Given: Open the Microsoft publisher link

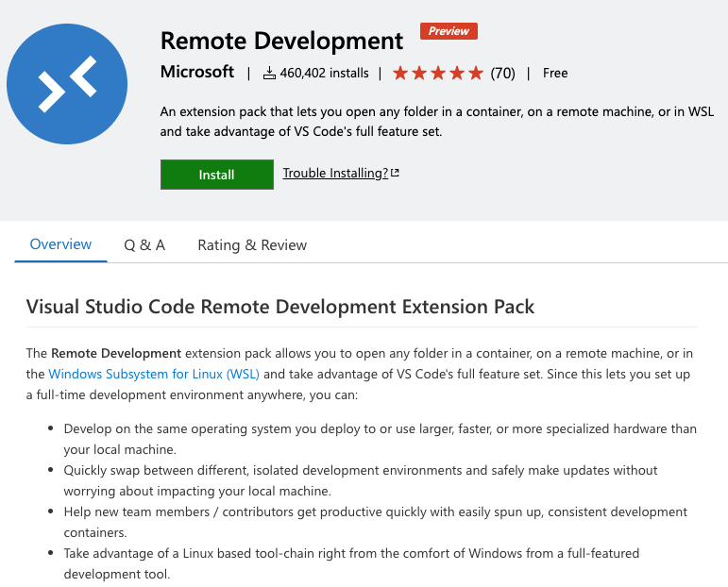Looking at the screenshot, I should (197, 72).
